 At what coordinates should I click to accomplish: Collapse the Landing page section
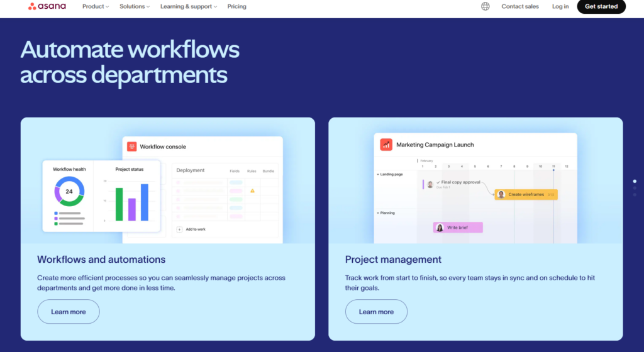pyautogui.click(x=378, y=174)
